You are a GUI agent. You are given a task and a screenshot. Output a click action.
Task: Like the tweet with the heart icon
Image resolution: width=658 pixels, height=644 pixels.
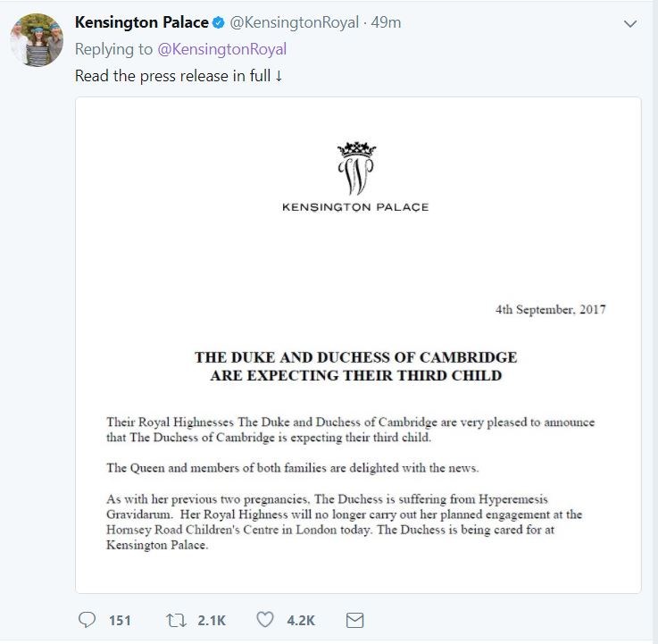coord(264,620)
